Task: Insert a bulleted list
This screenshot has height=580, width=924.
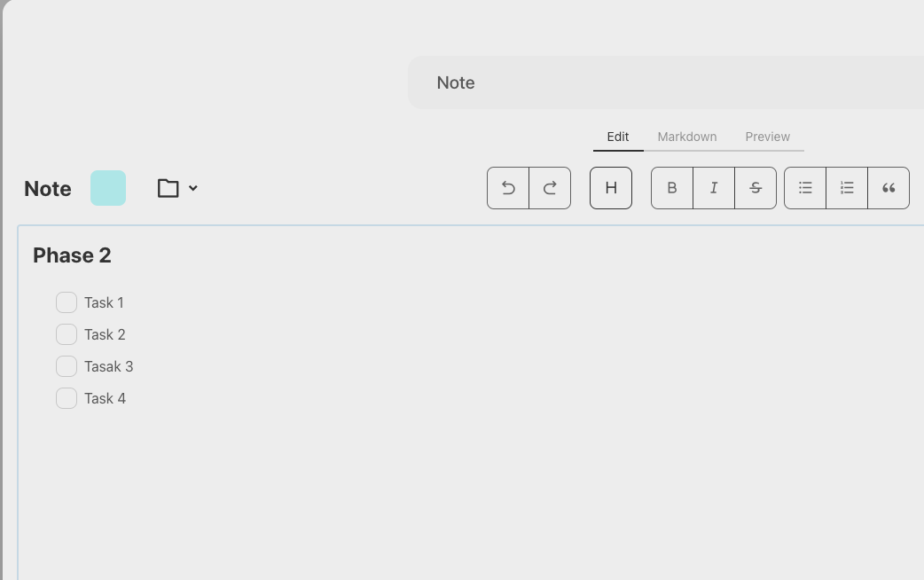Action: [x=805, y=188]
